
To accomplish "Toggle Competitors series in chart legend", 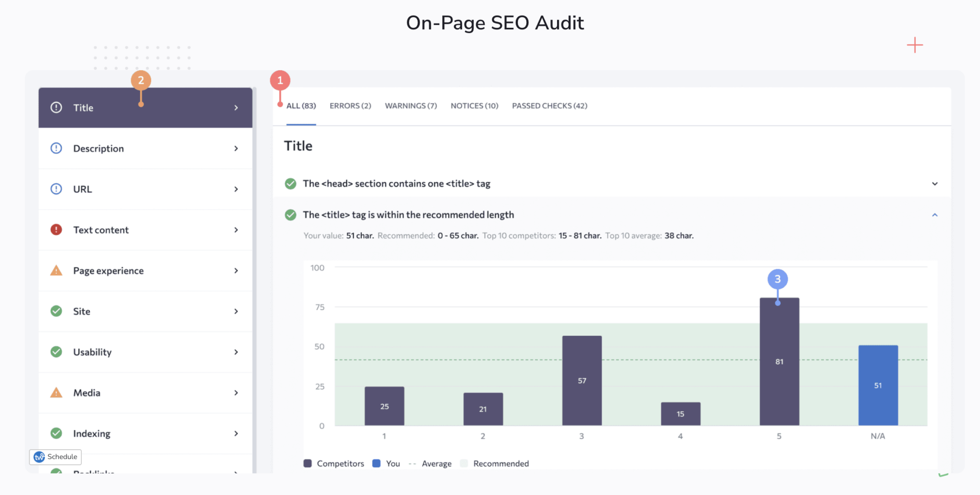I will point(334,463).
